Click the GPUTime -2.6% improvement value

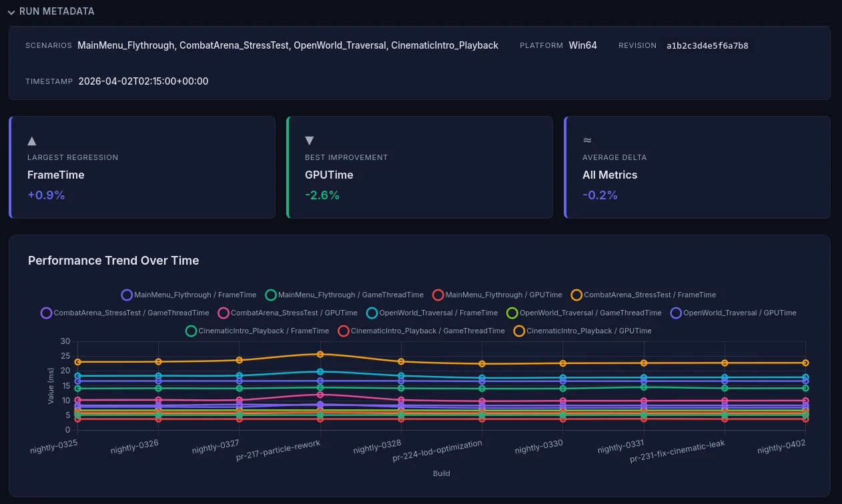(x=322, y=195)
